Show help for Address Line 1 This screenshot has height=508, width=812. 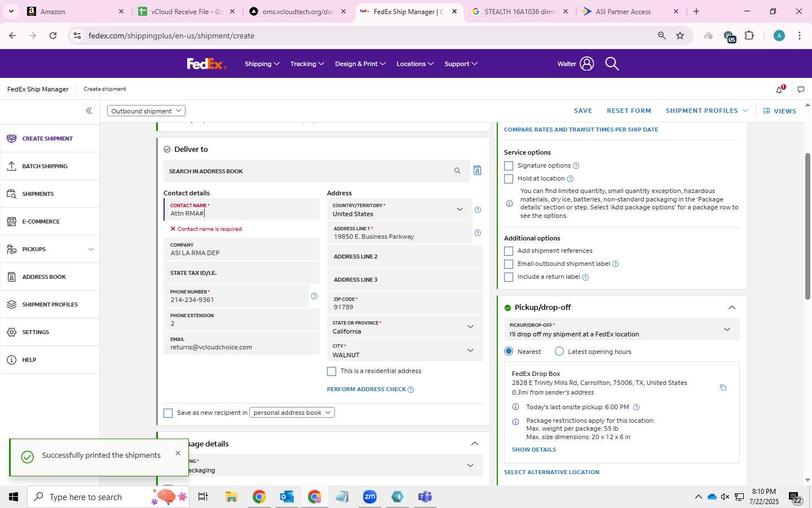tap(478, 233)
